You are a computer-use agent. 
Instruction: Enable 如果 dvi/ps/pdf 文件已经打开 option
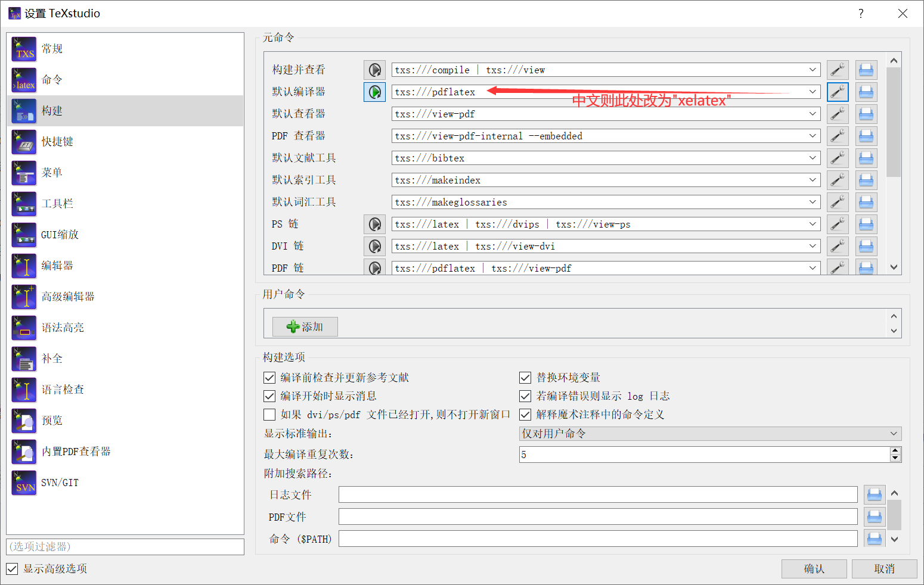tap(269, 415)
